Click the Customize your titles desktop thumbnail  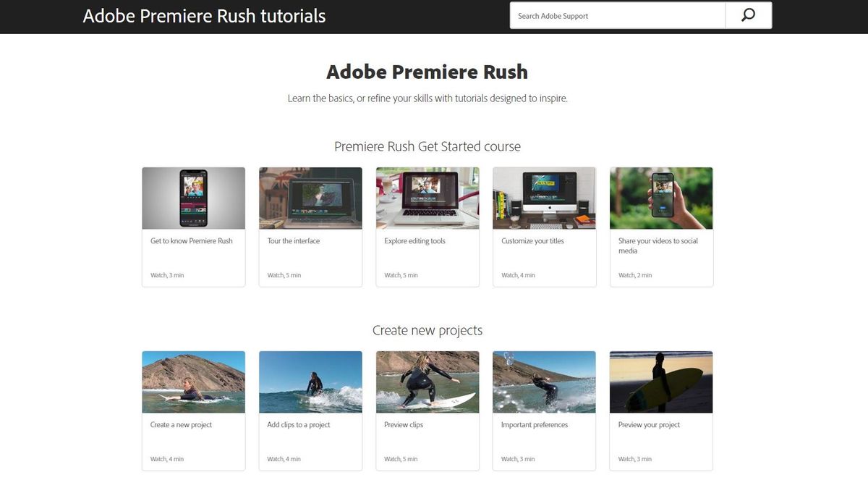pos(544,198)
